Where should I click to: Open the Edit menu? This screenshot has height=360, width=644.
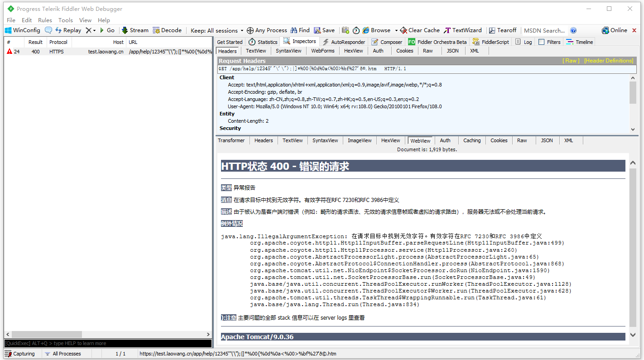(x=27, y=20)
